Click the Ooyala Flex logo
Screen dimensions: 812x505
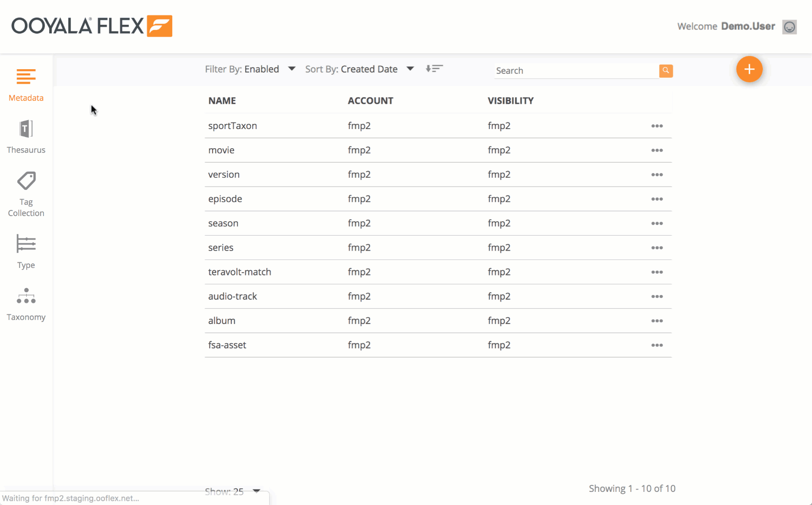(92, 26)
